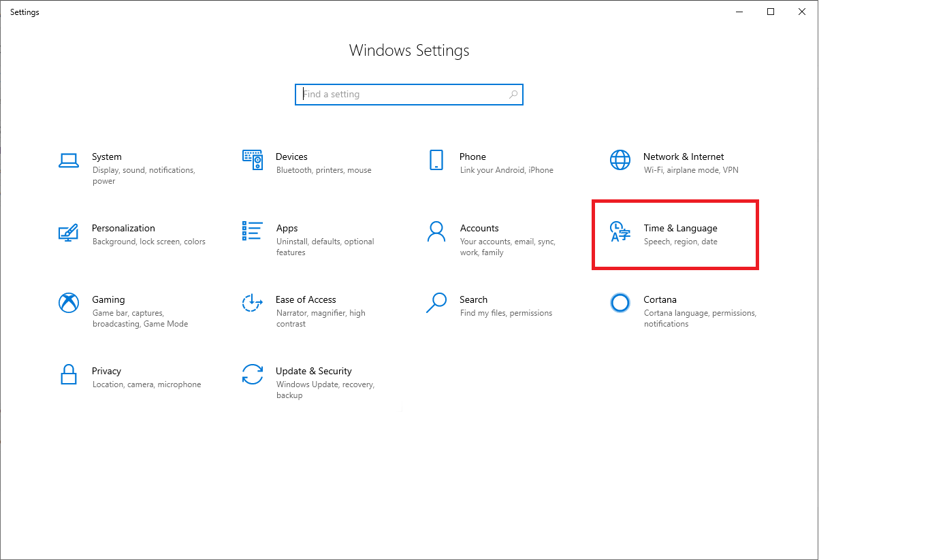The width and height of the screenshot is (930, 560).
Task: Choose the Cortana heading
Action: point(660,299)
